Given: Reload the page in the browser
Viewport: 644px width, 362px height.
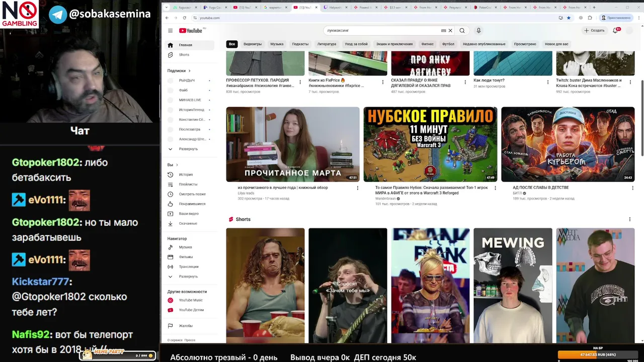Looking at the screenshot, I should (x=184, y=18).
